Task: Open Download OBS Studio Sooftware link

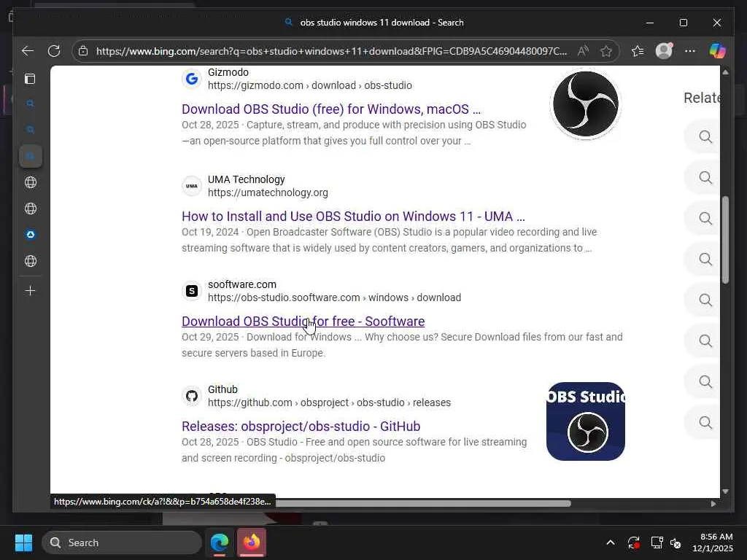Action: click(303, 322)
